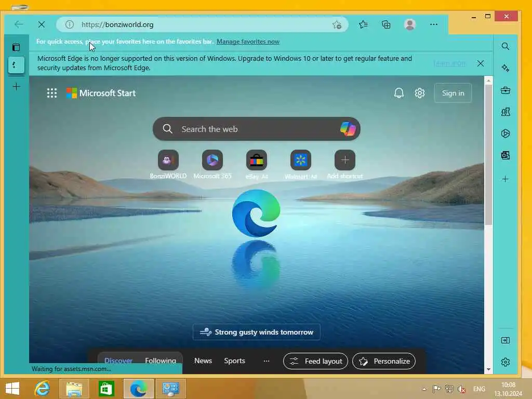
Task: Click the scrollbar up arrow
Action: (488, 81)
